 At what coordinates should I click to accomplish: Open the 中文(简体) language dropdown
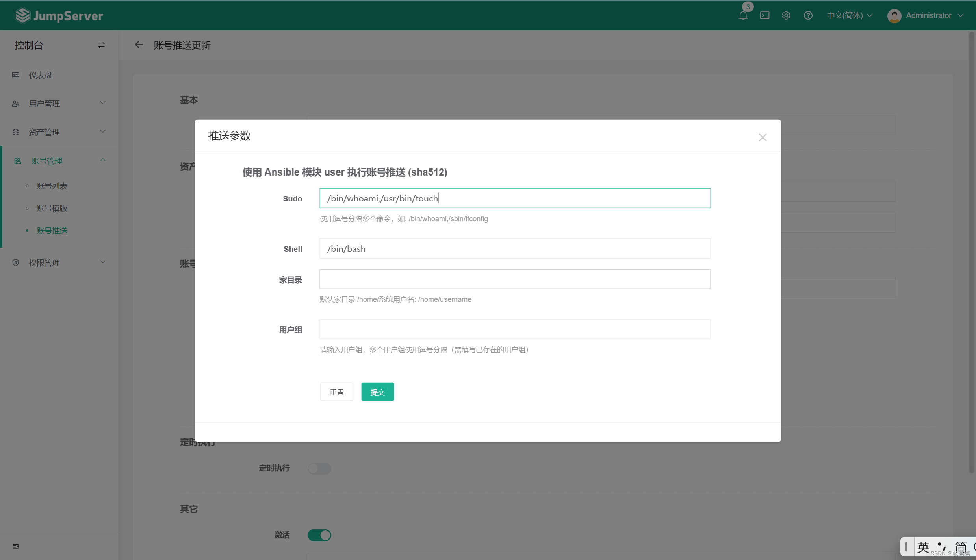point(850,16)
